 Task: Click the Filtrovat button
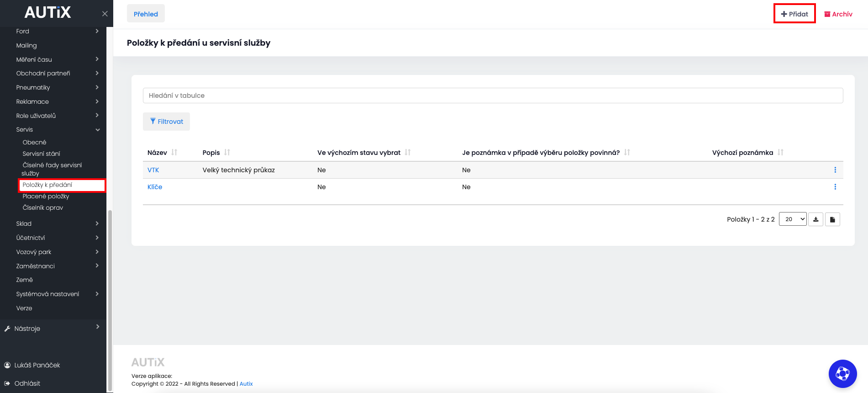point(166,122)
